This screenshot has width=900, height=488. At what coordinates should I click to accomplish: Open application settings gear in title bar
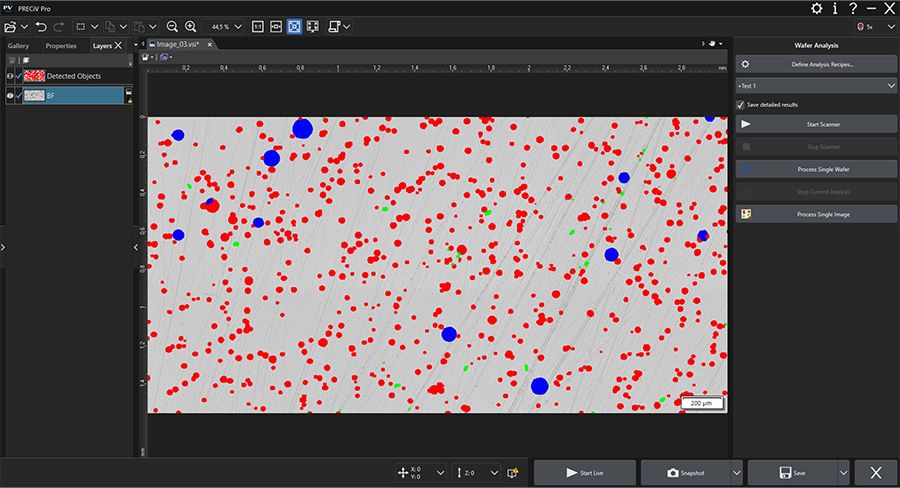[816, 8]
